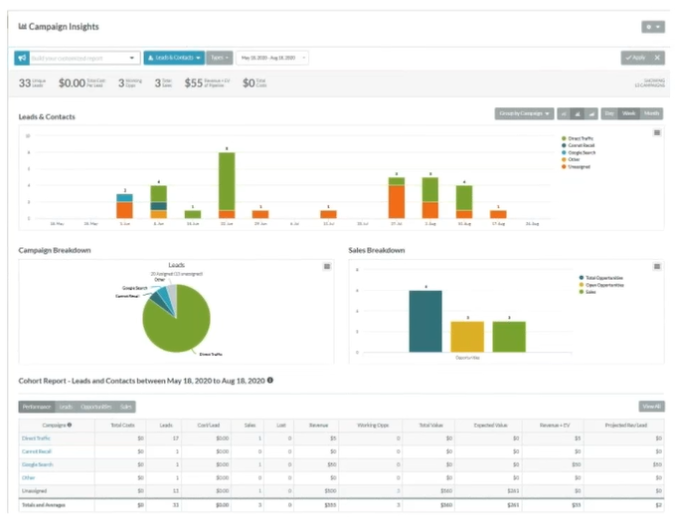Viewport: 675px width, 525px height.
Task: Toggle Direct Traffic legend swatch in Leads chart
Action: point(563,139)
